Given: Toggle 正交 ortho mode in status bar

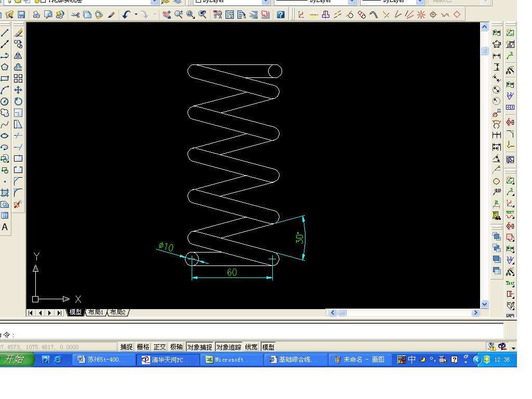Looking at the screenshot, I should coord(159,347).
